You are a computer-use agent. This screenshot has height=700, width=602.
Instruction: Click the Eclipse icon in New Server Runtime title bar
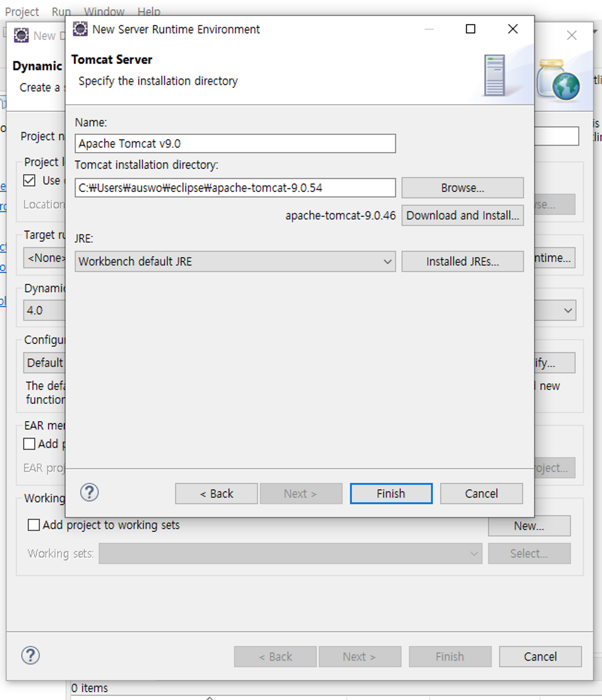tap(80, 29)
